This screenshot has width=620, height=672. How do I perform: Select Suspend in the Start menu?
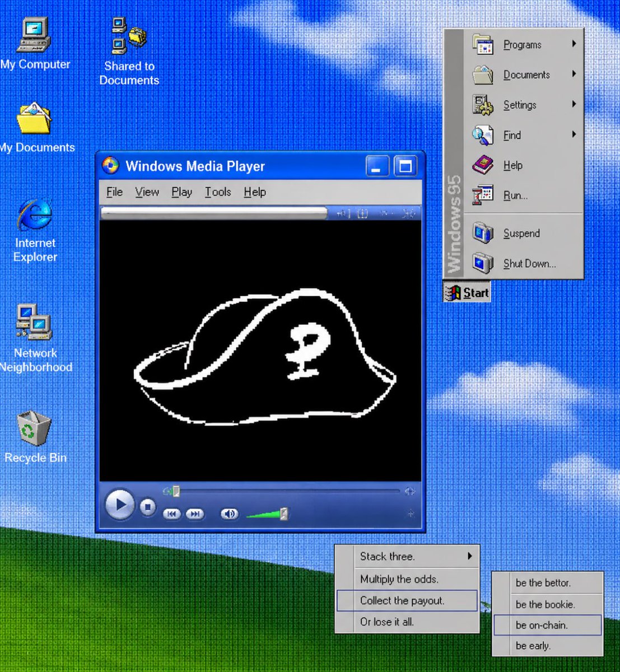click(524, 234)
